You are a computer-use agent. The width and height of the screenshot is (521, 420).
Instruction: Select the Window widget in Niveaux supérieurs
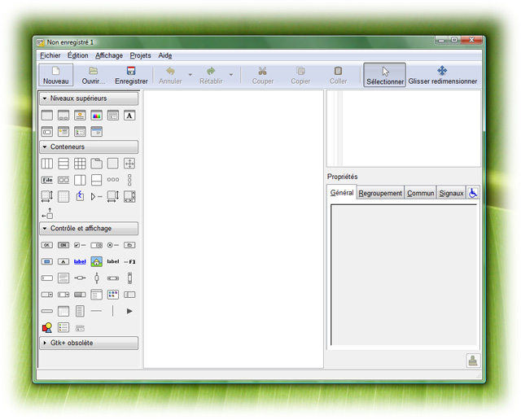(x=47, y=116)
